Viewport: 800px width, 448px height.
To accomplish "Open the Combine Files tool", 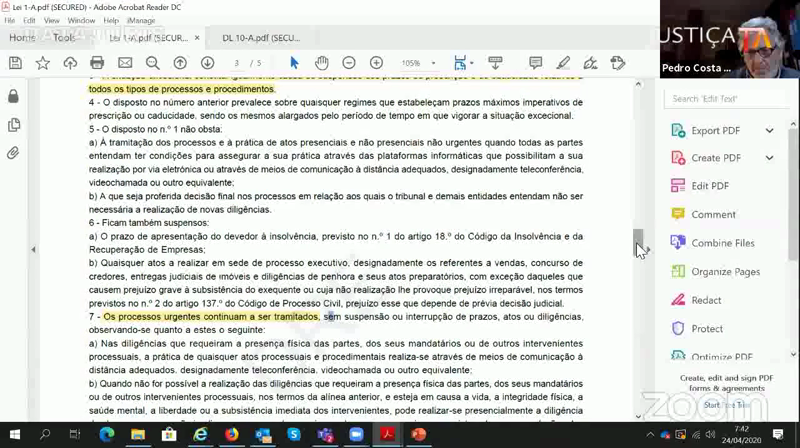I will (x=722, y=243).
